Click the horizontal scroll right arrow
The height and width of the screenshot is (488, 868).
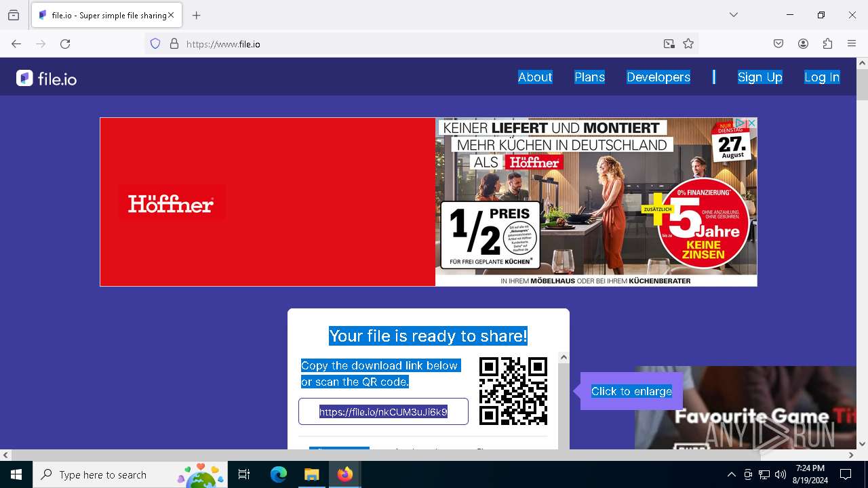pos(851,455)
